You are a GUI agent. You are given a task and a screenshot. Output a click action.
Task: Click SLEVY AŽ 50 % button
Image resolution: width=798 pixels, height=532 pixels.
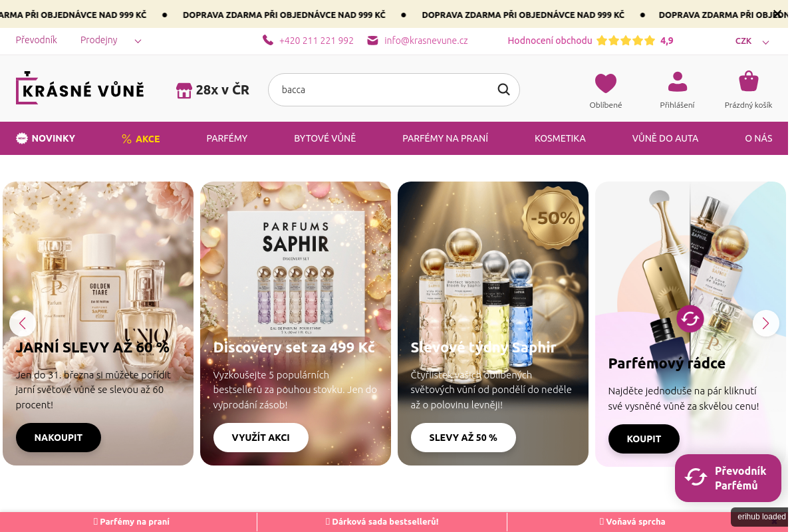click(463, 438)
